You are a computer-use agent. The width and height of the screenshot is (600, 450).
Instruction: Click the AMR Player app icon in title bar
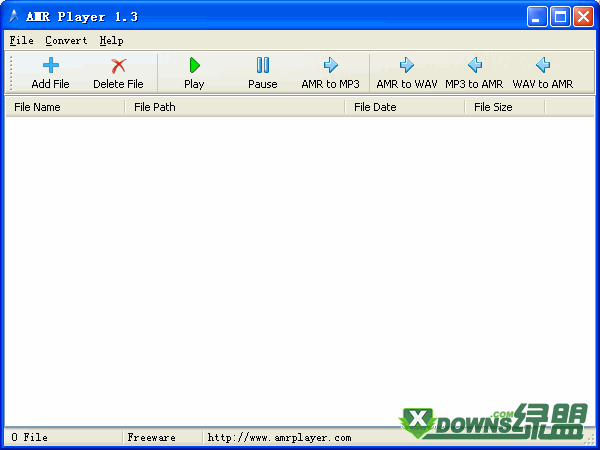click(14, 16)
